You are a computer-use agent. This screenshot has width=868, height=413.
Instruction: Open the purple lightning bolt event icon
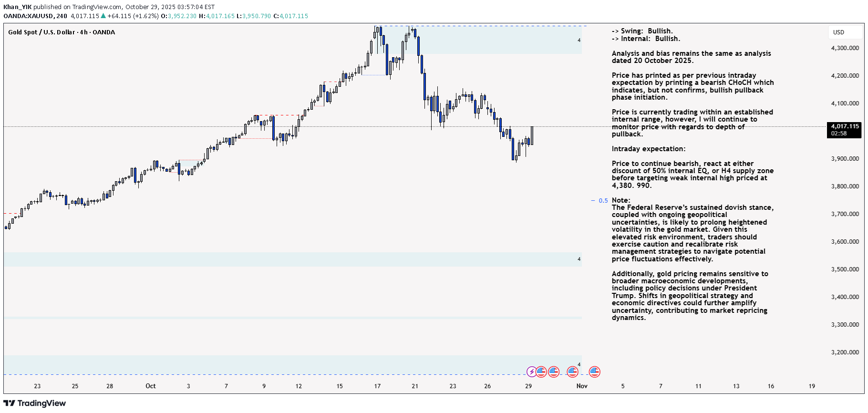point(531,372)
